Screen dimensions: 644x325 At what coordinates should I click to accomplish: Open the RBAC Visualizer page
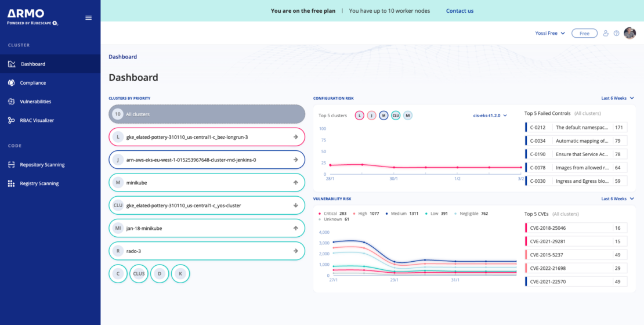[x=37, y=120]
